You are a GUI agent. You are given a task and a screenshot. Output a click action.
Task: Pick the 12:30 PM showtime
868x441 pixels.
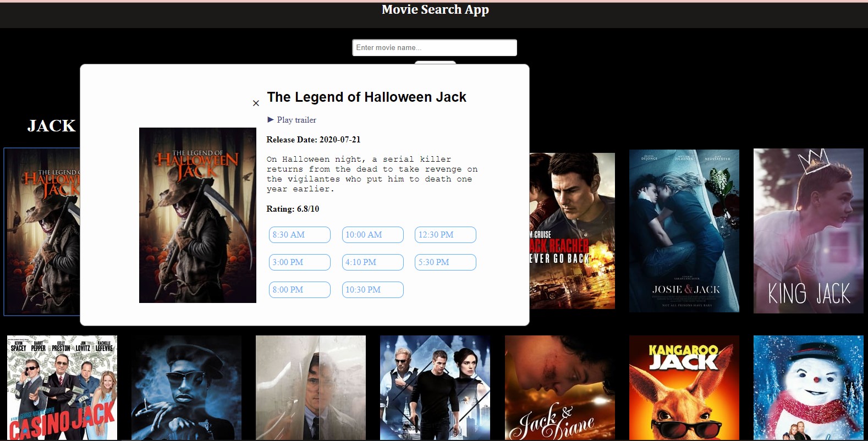pos(446,235)
